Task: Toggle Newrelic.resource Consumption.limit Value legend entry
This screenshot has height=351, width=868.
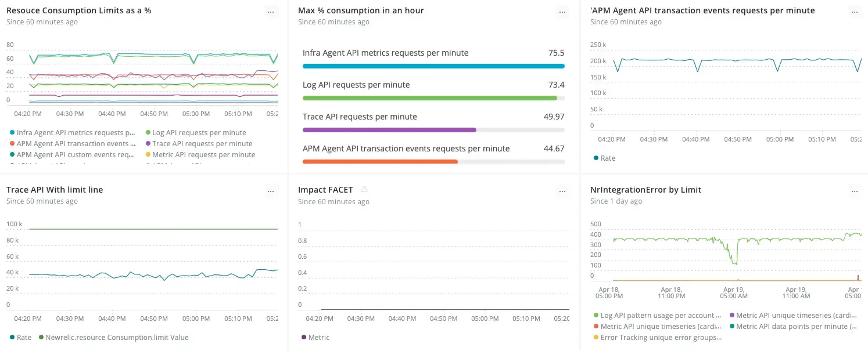Action: [117, 338]
